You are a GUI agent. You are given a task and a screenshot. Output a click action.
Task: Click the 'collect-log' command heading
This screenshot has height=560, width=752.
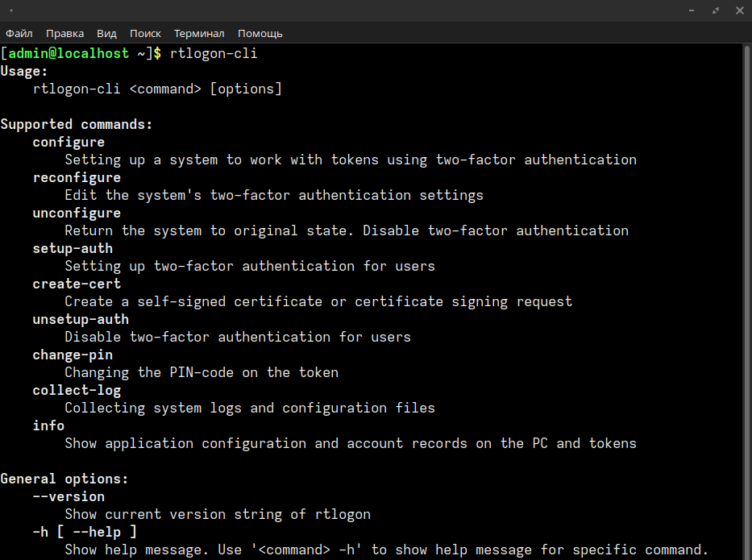click(77, 390)
